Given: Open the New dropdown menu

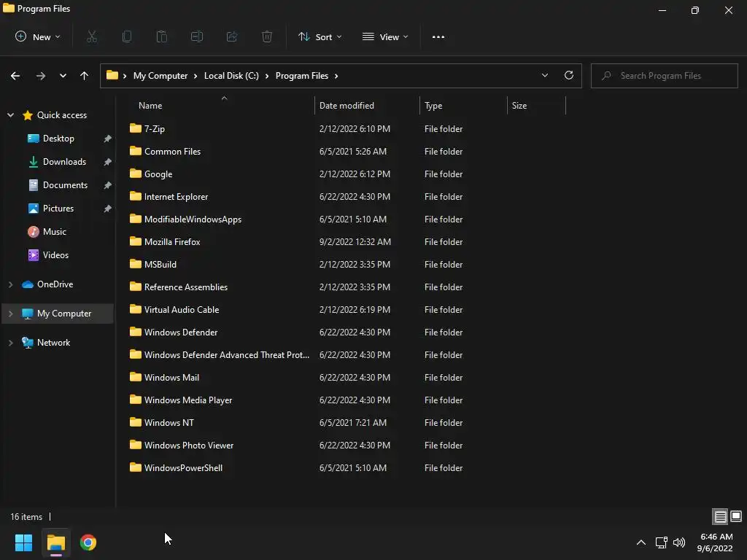Looking at the screenshot, I should tap(38, 36).
